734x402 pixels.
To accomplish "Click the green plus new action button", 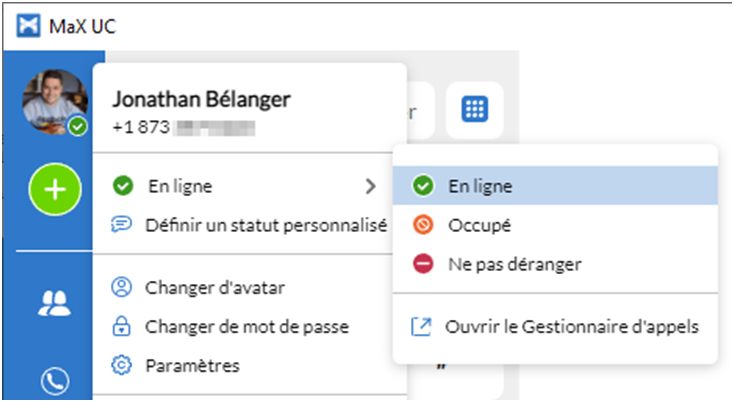I will pos(55,190).
